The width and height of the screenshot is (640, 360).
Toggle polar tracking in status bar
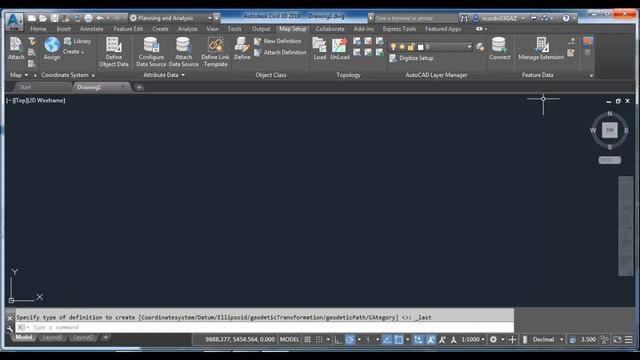click(x=350, y=340)
